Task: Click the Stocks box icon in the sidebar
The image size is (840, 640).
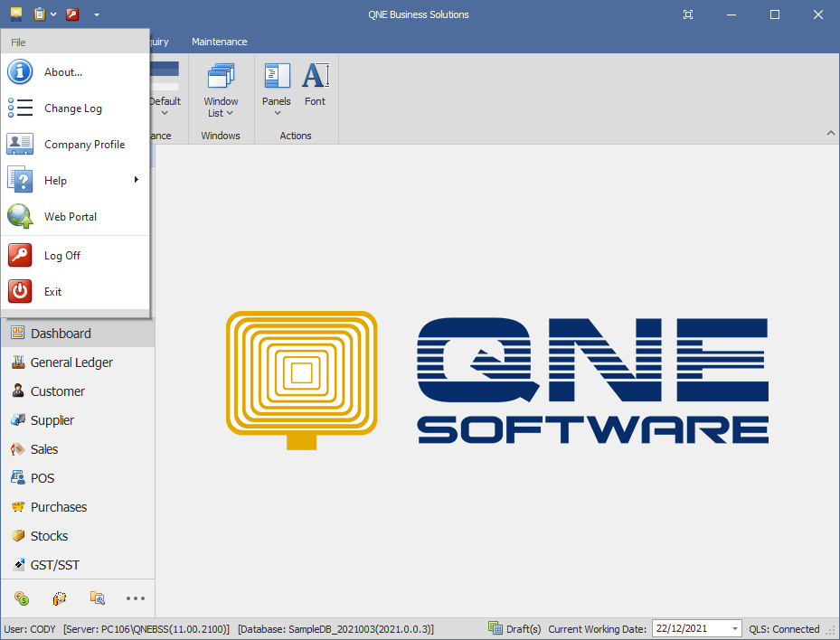Action: pyautogui.click(x=18, y=535)
